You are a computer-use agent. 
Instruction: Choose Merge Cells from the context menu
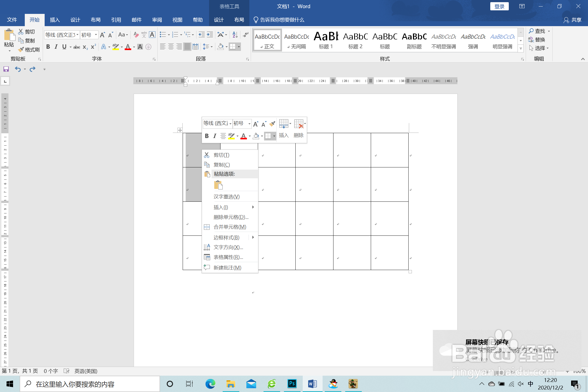[x=229, y=227]
